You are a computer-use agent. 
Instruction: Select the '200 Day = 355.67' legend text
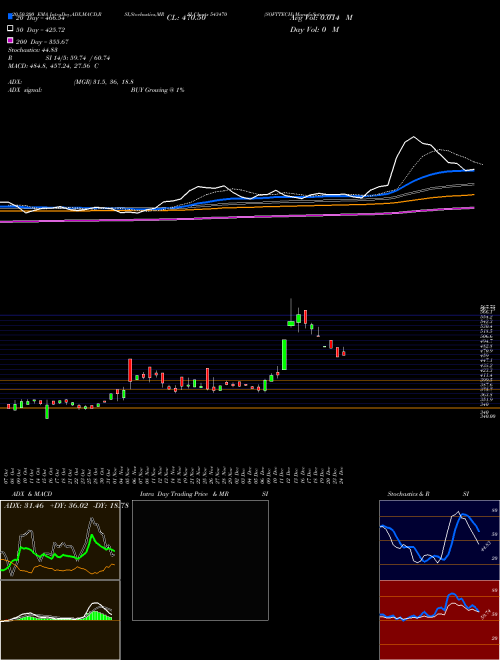point(43,42)
